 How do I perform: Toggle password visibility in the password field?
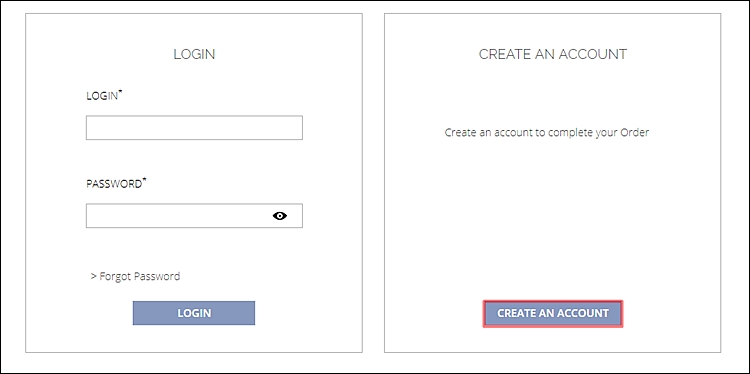click(x=280, y=216)
